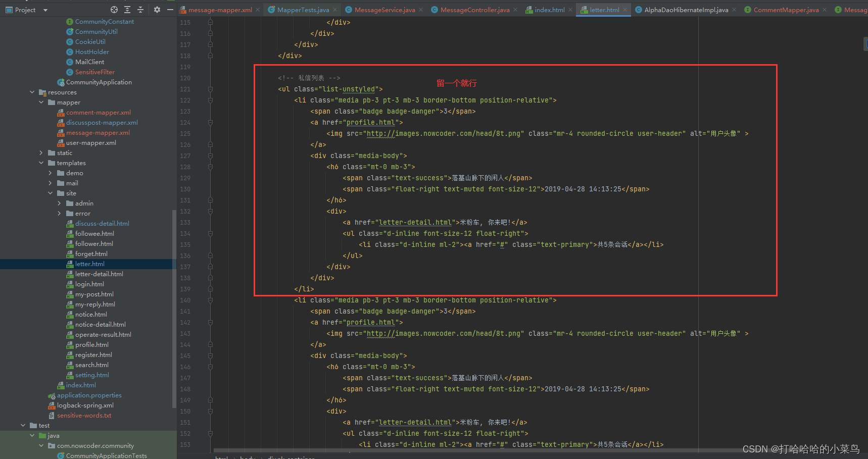Open letter-detail.html in project tree
The image size is (868, 459).
pos(99,274)
